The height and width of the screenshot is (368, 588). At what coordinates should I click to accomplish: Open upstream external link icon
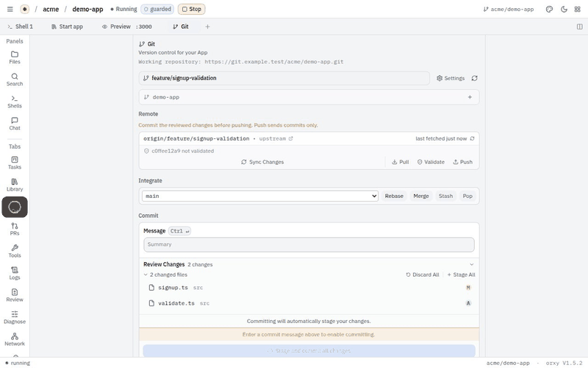(290, 138)
